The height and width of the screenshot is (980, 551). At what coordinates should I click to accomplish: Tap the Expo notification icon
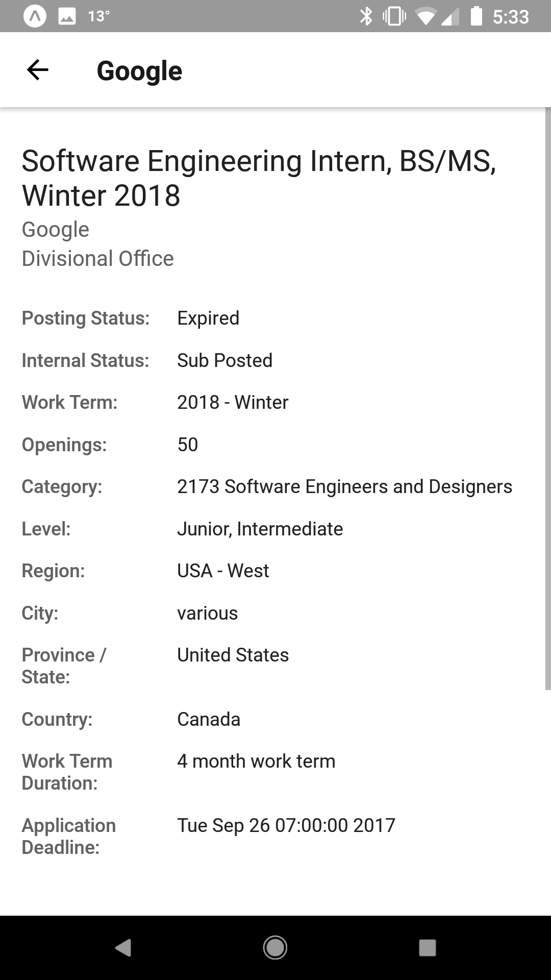click(35, 16)
